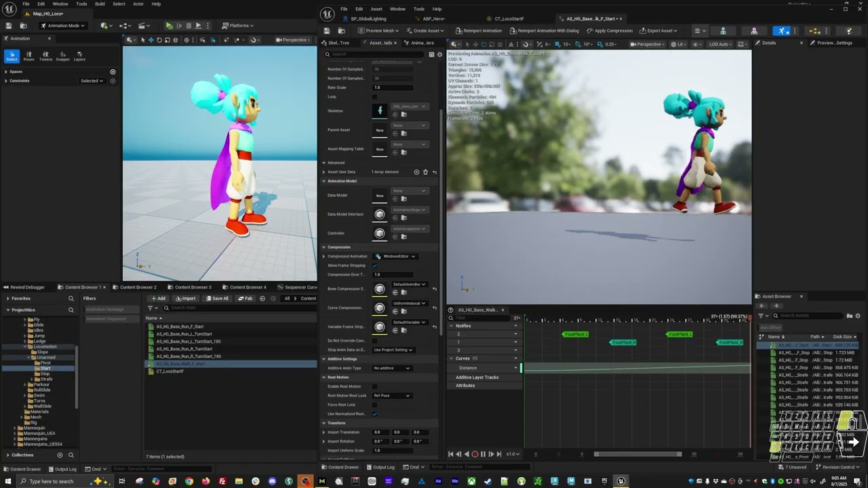Pause the animation playback
This screenshot has height=488, width=868.
(x=483, y=454)
